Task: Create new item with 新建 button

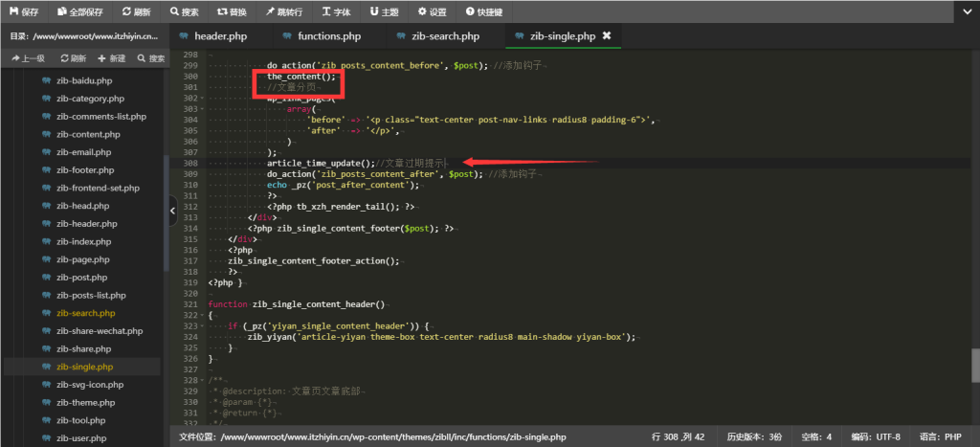Action: pyautogui.click(x=112, y=58)
